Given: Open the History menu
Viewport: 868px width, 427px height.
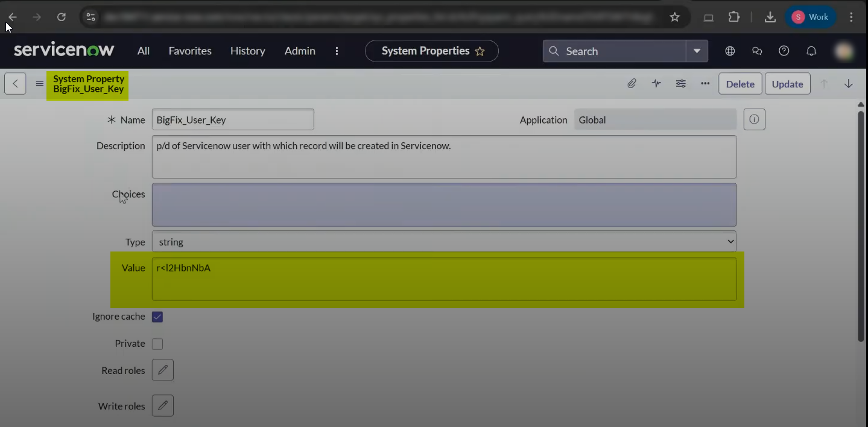Looking at the screenshot, I should click(x=248, y=51).
